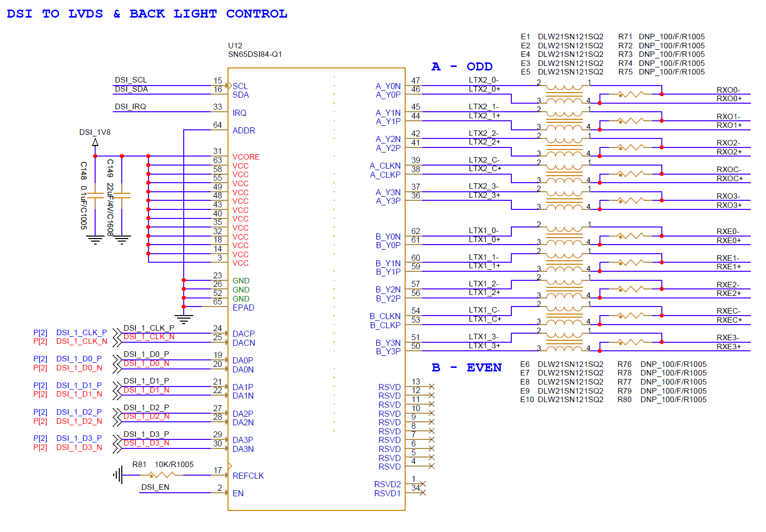Image resolution: width=766 pixels, height=532 pixels.
Task: Select the R76 DNP_100/F/R1005 parts list entry
Action: [x=662, y=364]
